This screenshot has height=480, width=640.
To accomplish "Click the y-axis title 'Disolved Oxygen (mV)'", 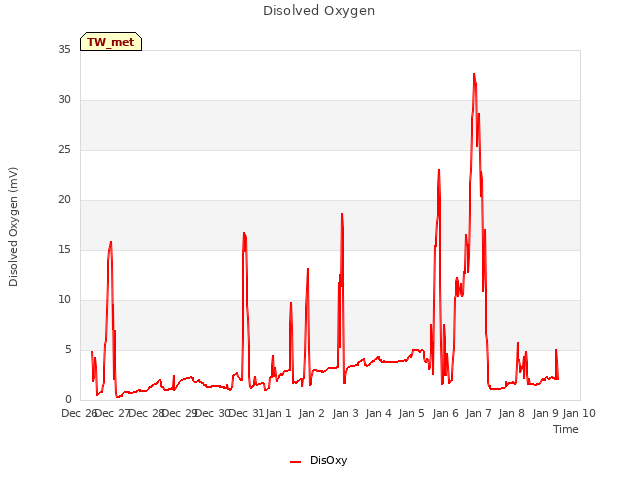I will (x=13, y=227).
